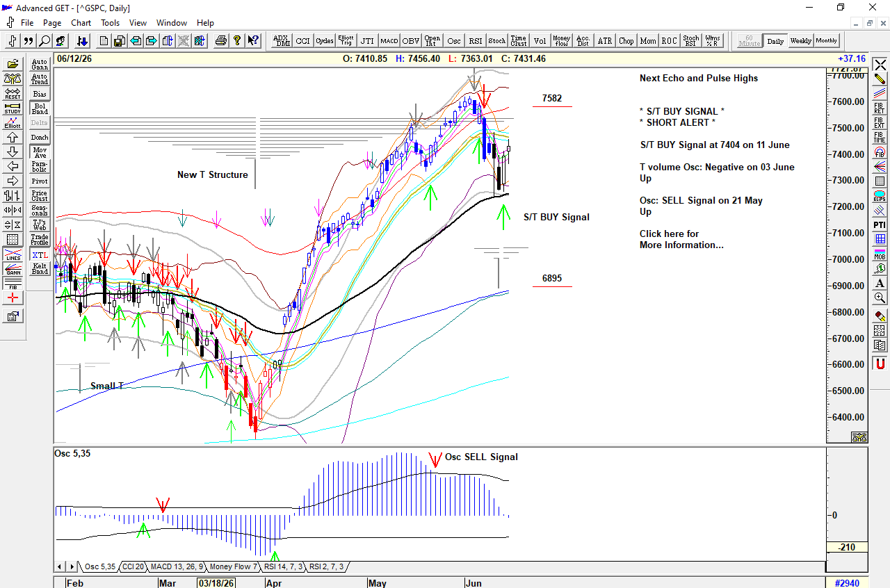The height and width of the screenshot is (588, 890).
Task: Toggle the Bol Band overlay
Action: tap(40, 108)
